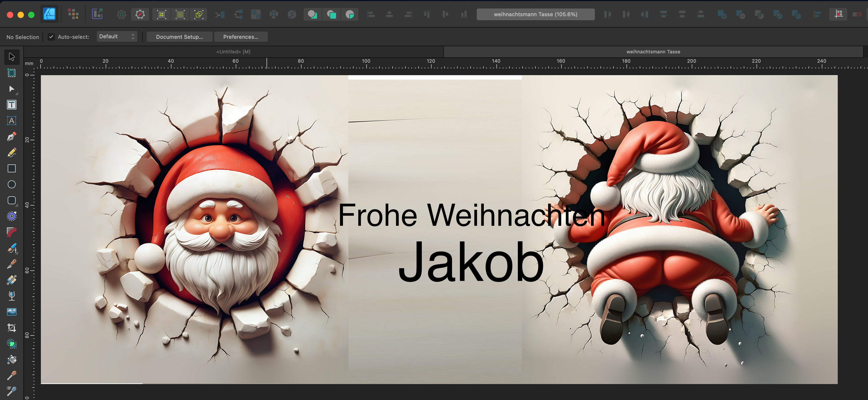Click the Intersect boolean operation icon
The image size is (868, 400).
(x=759, y=15)
